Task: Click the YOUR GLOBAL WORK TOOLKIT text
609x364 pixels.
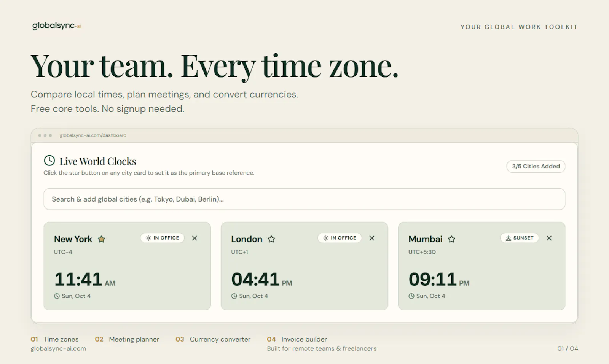Action: tap(519, 27)
